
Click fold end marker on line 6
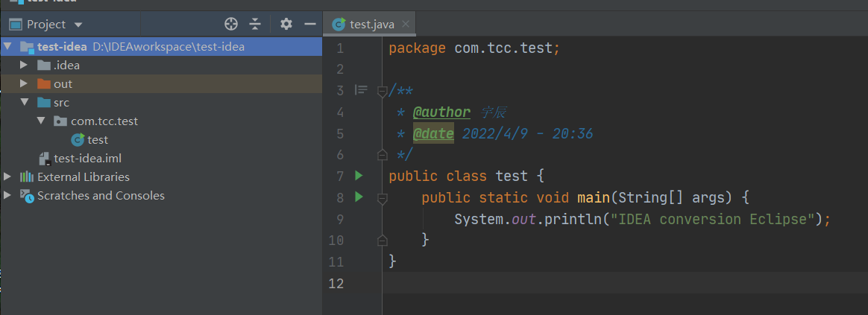click(x=382, y=155)
